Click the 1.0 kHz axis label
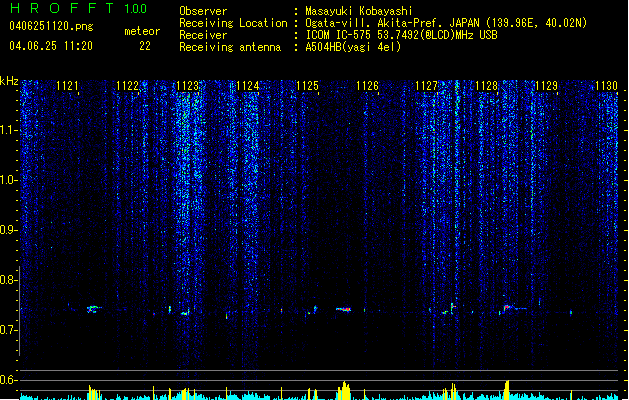Screen dimensions: 629x400 (x=8, y=180)
